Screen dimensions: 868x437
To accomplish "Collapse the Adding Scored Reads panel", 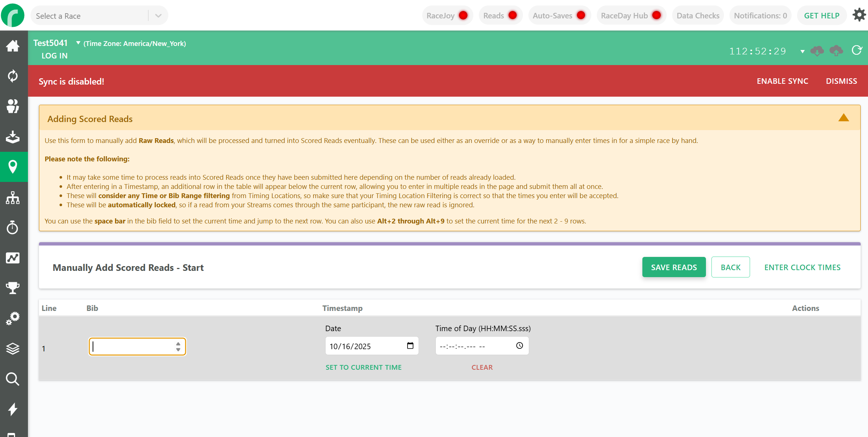I will pos(843,118).
